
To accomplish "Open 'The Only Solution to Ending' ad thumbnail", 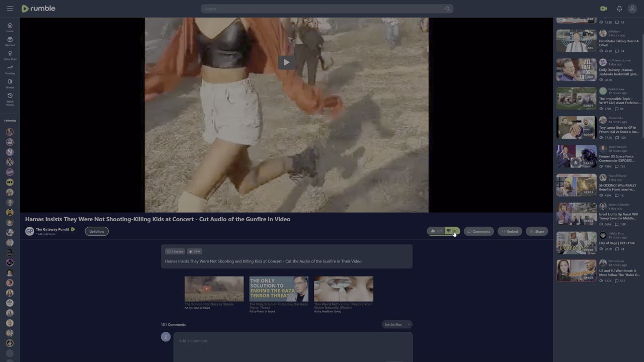I will (279, 289).
